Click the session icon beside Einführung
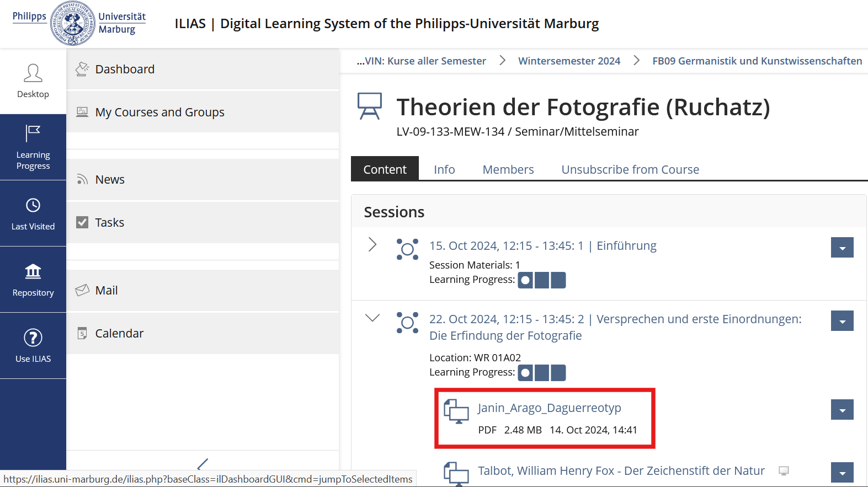The height and width of the screenshot is (487, 868). point(407,249)
